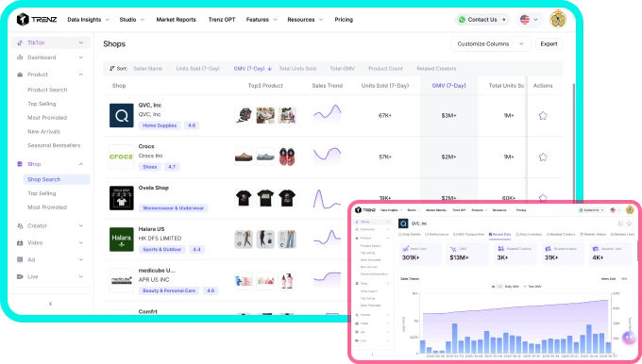Switch to Recent Data tab in QVC detail window
Screen dimensions: 642x364
[x=499, y=235]
